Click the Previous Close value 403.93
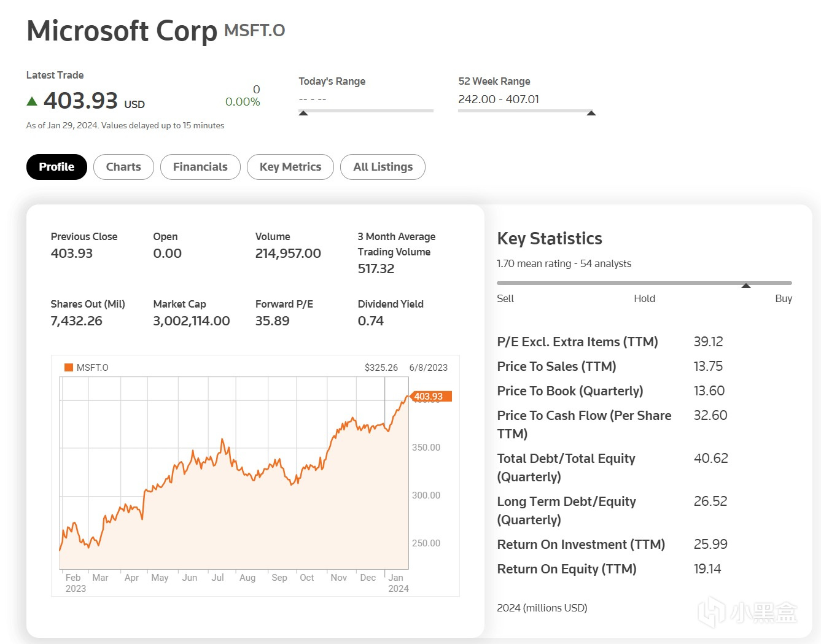Screen dimensions: 821x644 [x=72, y=254]
